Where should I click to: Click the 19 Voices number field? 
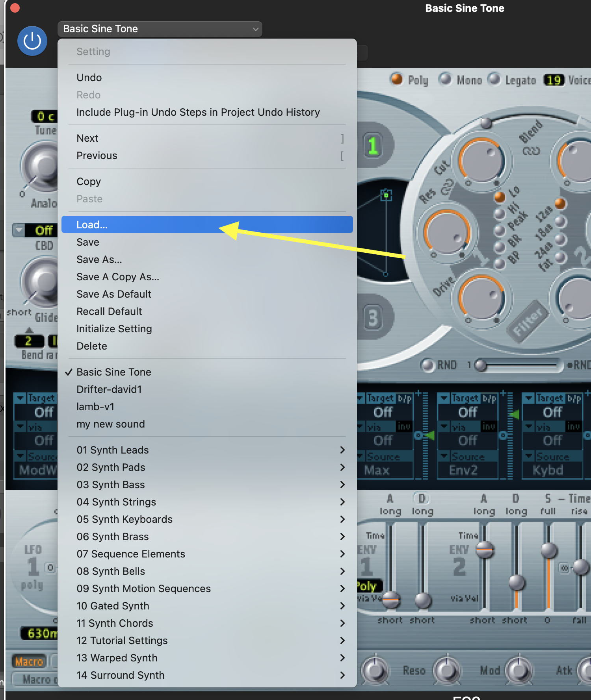tap(554, 80)
